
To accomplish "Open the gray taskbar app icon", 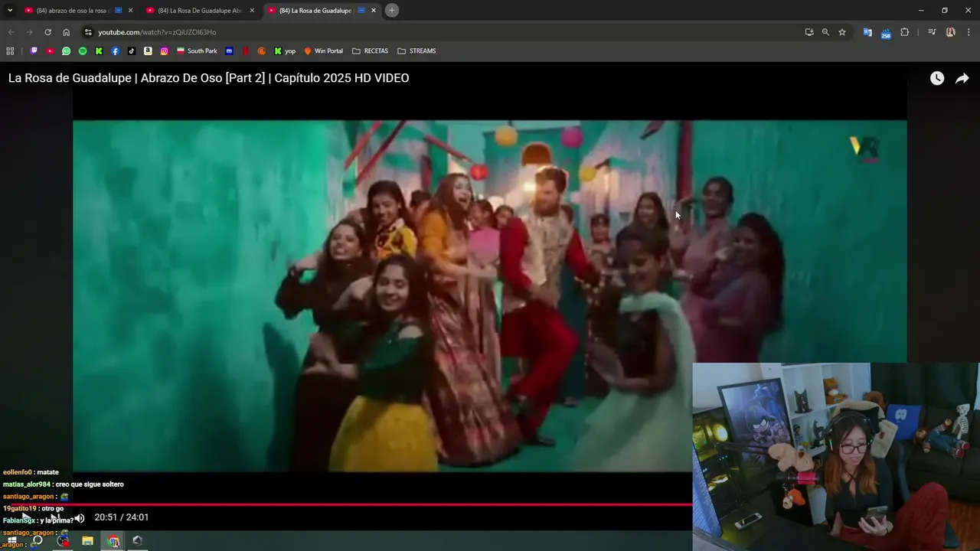I will point(137,541).
